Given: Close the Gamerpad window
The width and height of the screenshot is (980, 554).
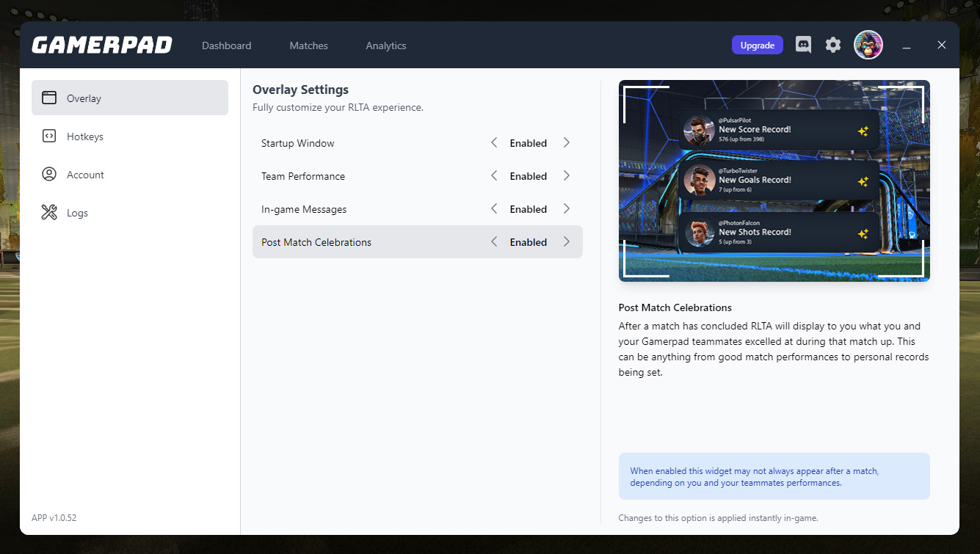Looking at the screenshot, I should point(942,45).
